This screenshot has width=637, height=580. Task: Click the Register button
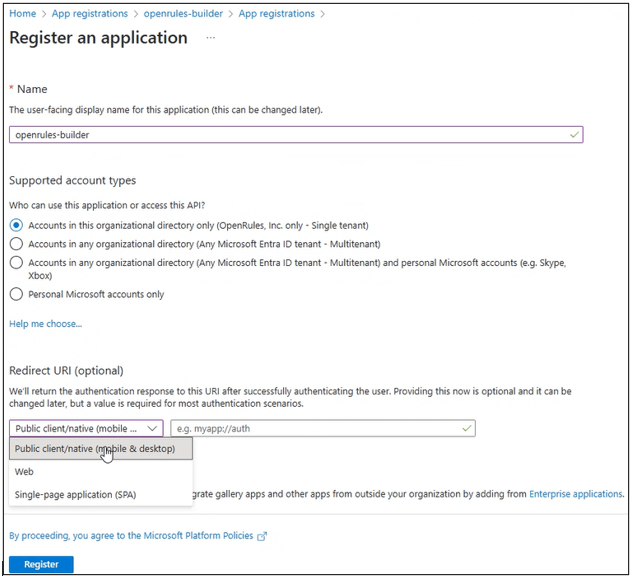pos(41,564)
